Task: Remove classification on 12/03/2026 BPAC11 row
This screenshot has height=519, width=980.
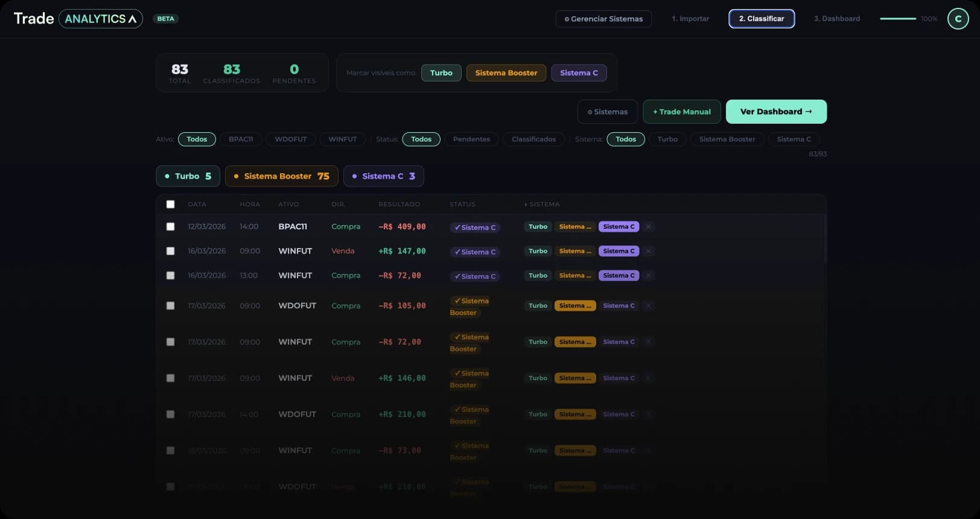Action: [648, 227]
